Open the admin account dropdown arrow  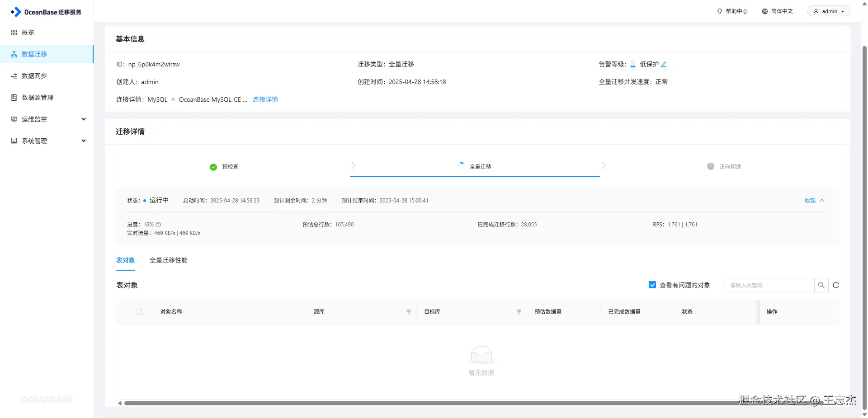843,12
